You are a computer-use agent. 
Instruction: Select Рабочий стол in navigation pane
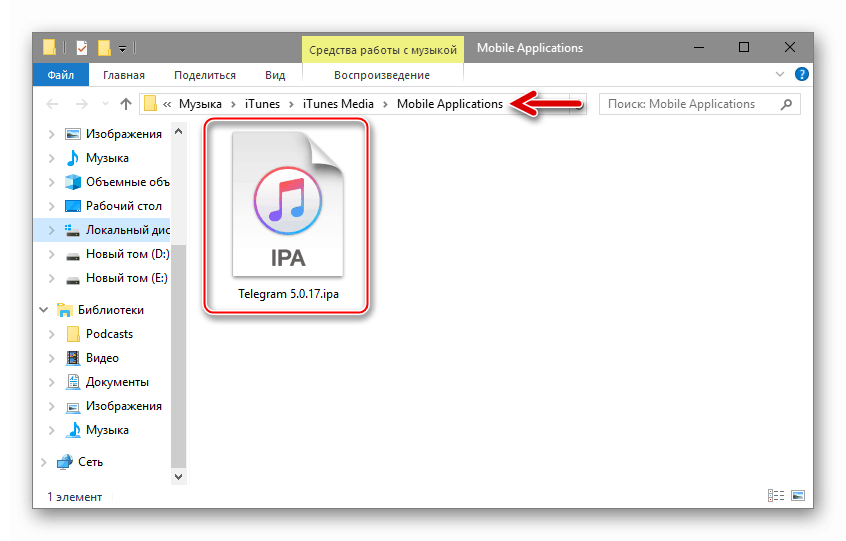point(124,206)
